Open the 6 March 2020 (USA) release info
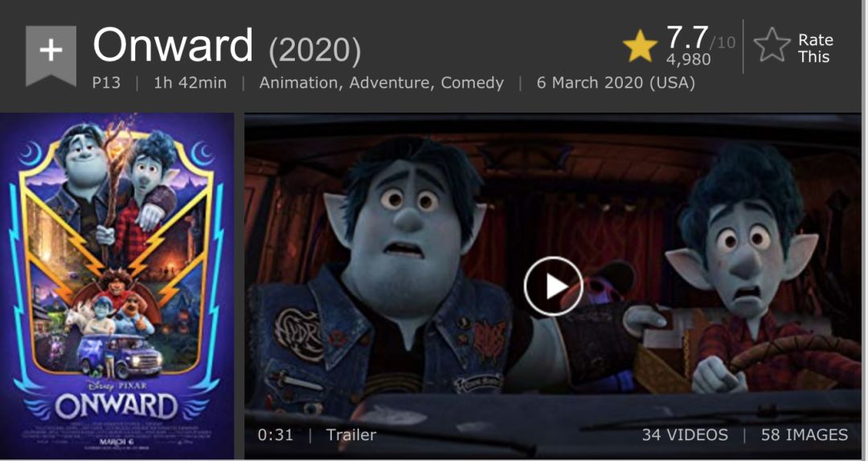This screenshot has height=461, width=868. coord(616,83)
